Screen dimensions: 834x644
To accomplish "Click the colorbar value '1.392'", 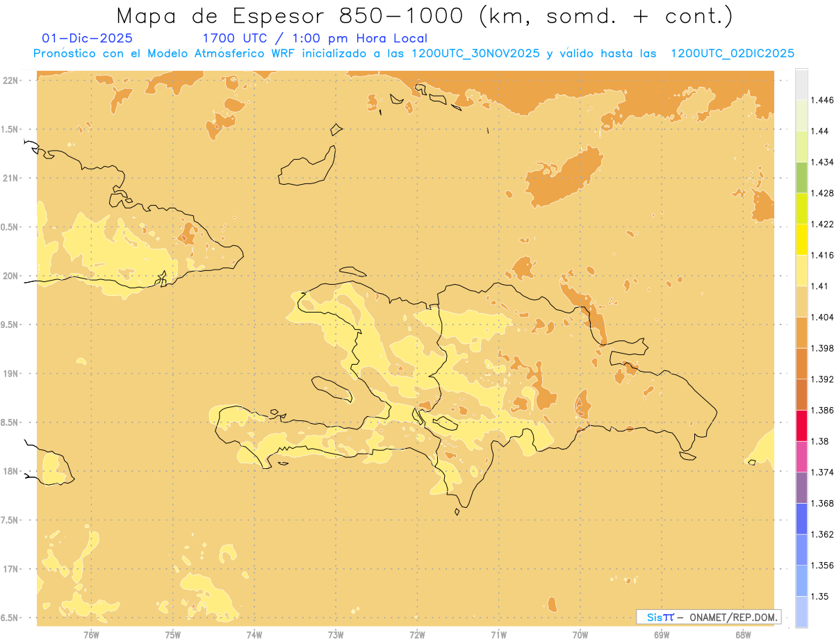I will point(822,379).
